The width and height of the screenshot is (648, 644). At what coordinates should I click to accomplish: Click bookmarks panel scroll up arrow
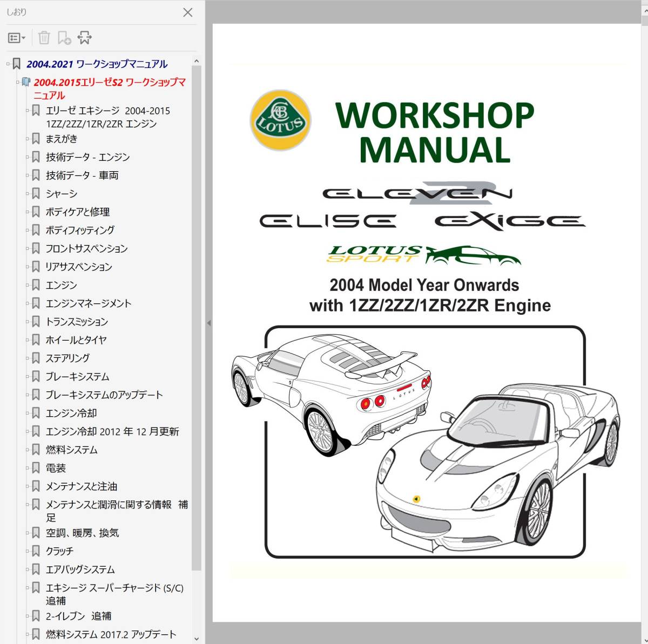click(x=197, y=61)
